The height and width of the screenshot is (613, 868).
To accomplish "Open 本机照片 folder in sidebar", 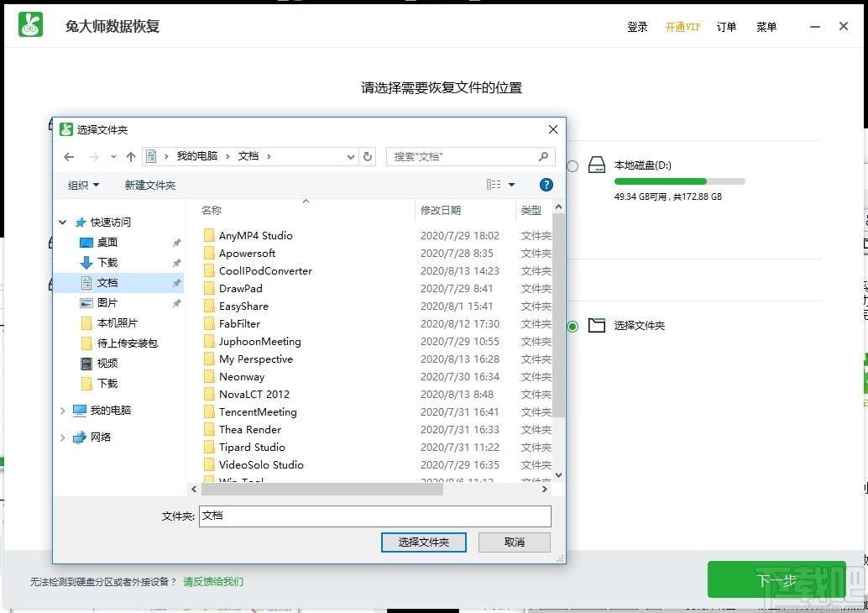I will (x=119, y=322).
